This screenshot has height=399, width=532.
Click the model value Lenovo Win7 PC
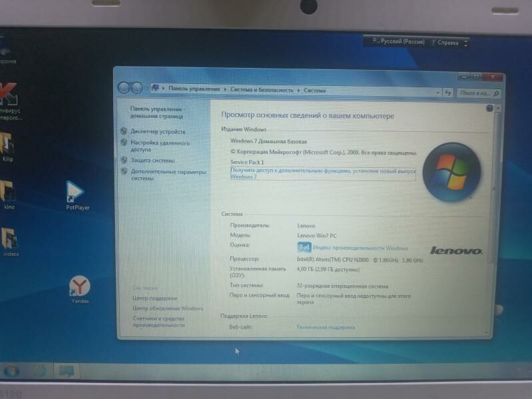317,235
